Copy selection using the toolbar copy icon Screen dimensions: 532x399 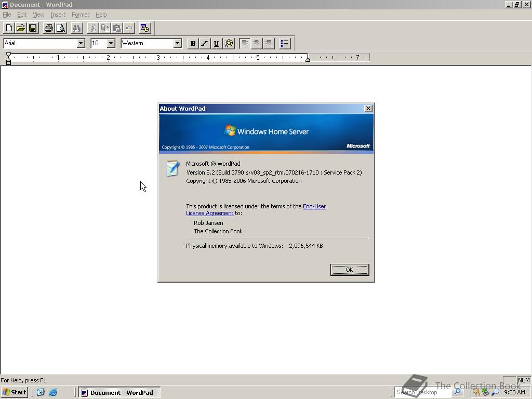[105, 28]
